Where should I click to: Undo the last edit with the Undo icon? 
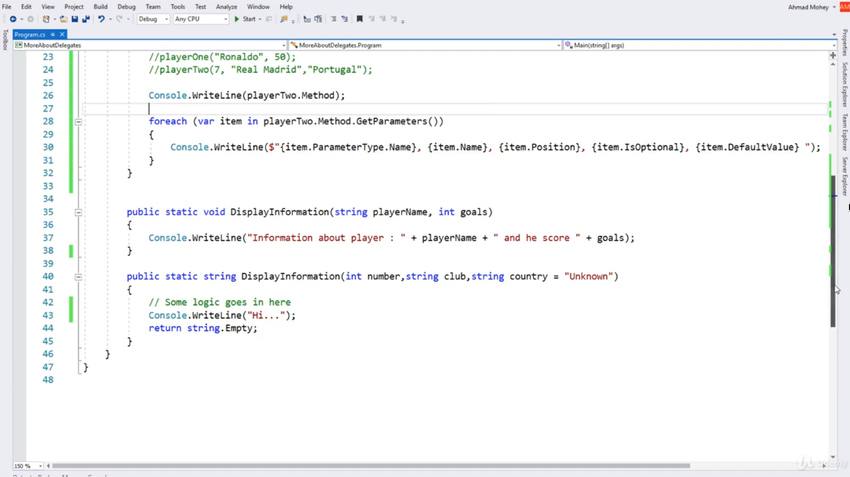point(101,19)
